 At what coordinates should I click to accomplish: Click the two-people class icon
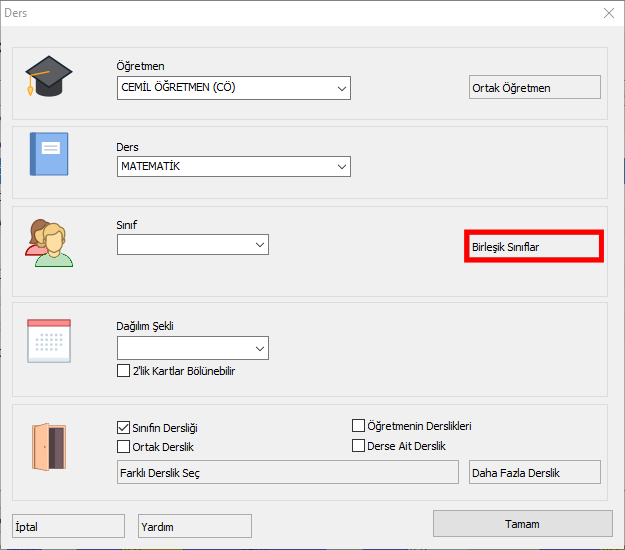click(49, 243)
